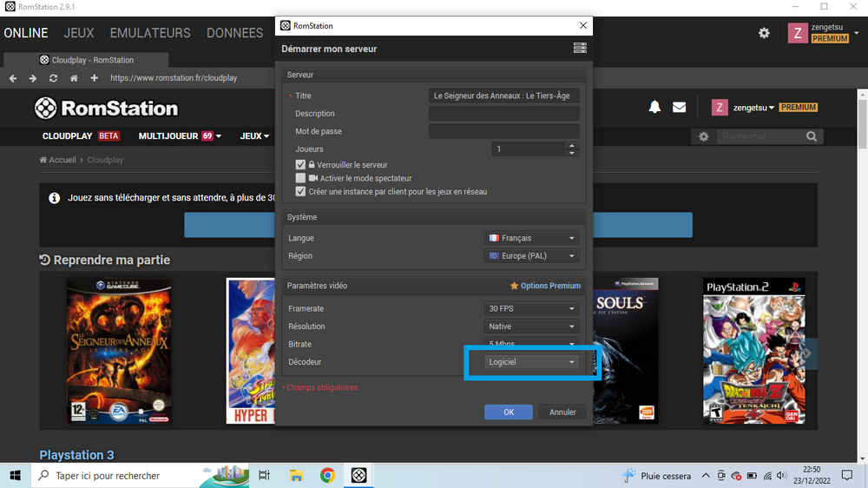Open CLOUDPLAY BETA nav item
The height and width of the screenshot is (488, 868).
[82, 135]
